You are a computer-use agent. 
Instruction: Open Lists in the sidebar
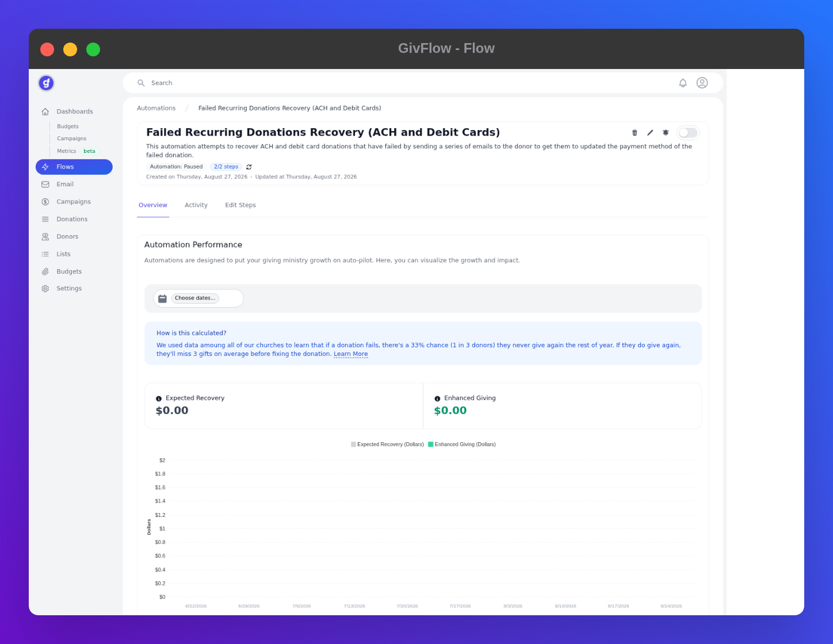tap(74, 254)
